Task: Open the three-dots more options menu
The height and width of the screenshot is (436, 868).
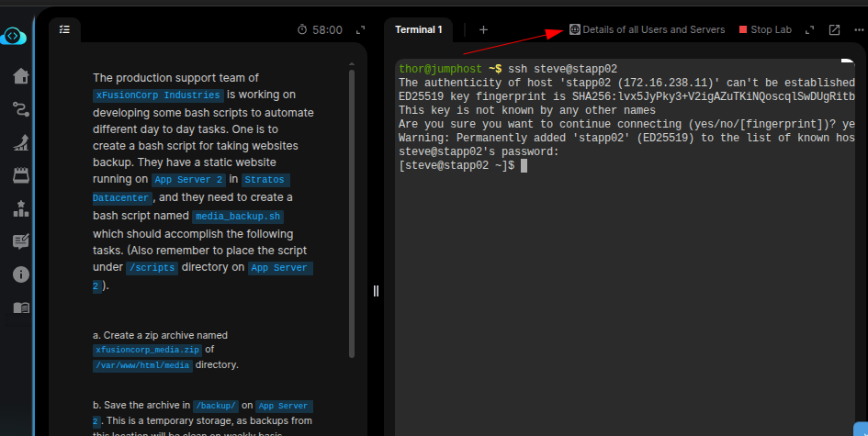Action: pos(857,29)
